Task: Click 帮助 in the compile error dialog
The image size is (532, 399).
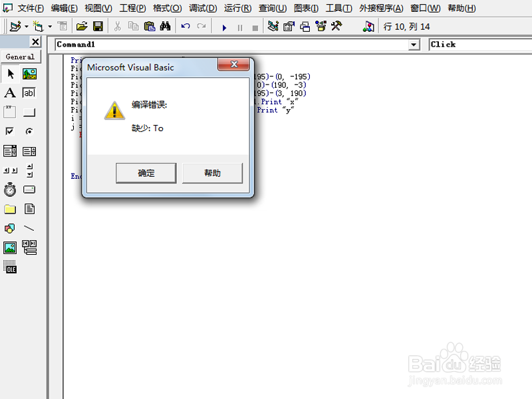Action: [212, 173]
